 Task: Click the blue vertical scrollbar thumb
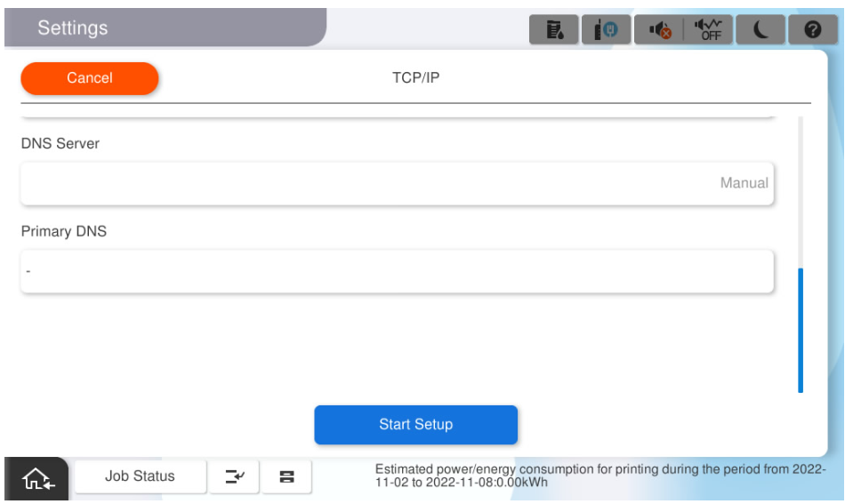(x=801, y=329)
